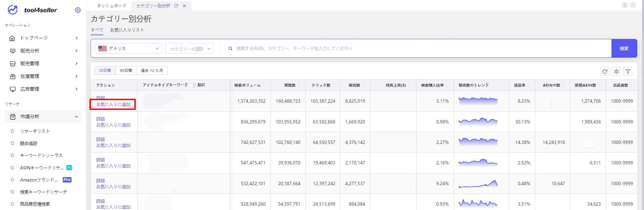
Task: Select the 競合追跡 sidebar item
Action: tap(29, 143)
